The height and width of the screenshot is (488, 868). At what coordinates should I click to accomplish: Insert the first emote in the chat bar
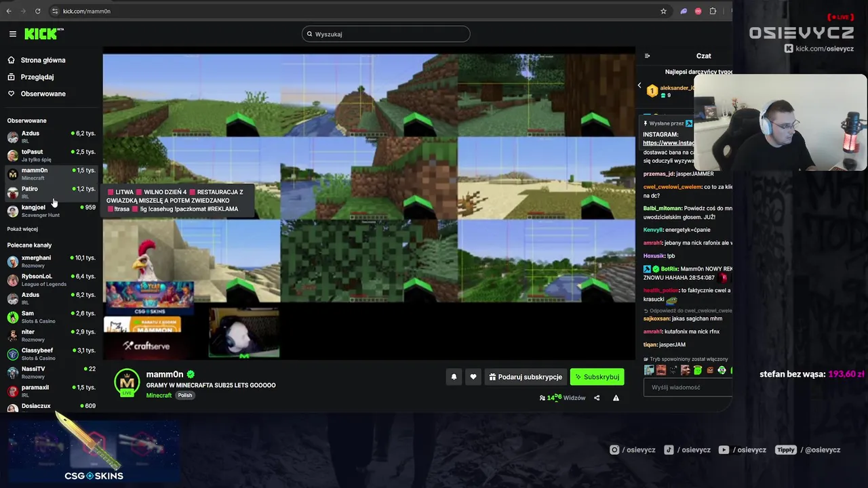click(649, 370)
